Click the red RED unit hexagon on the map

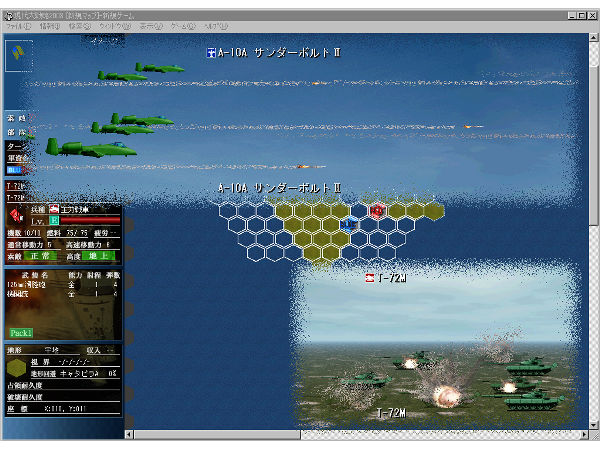click(x=377, y=211)
